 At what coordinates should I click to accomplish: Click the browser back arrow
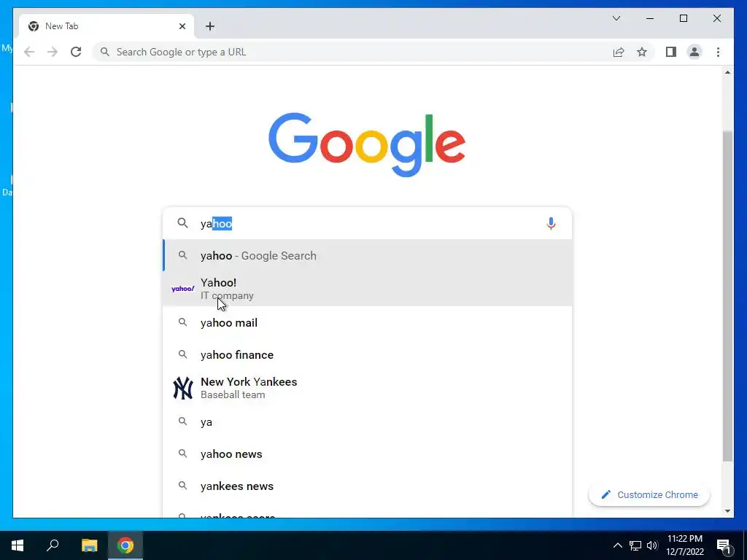(29, 52)
